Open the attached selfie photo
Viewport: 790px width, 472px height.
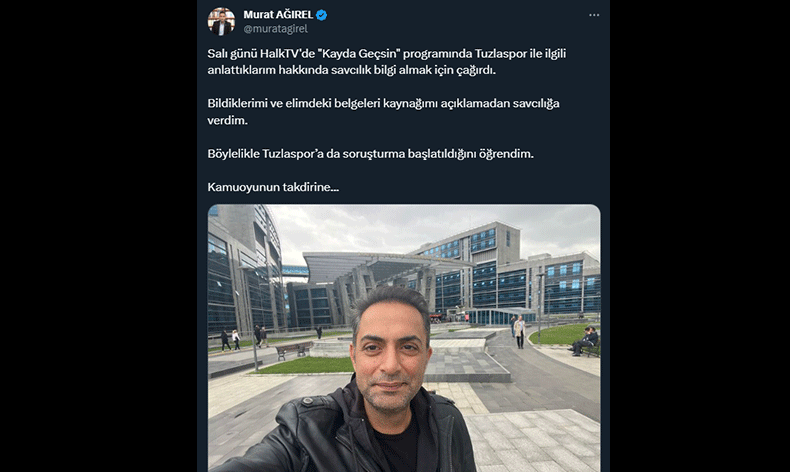click(404, 338)
